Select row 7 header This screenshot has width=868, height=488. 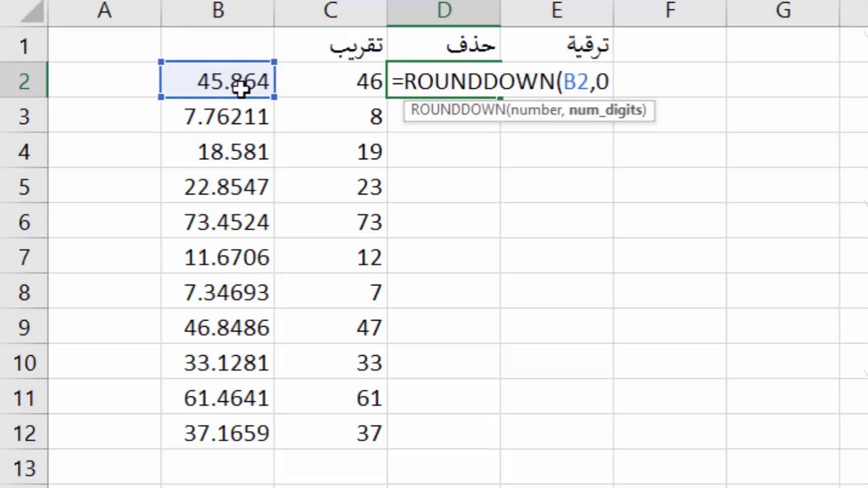tap(24, 257)
